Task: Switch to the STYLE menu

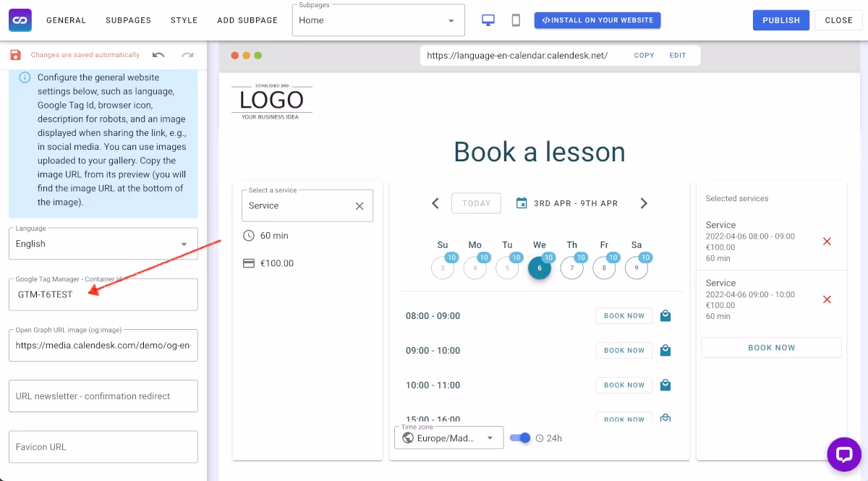Action: (184, 20)
